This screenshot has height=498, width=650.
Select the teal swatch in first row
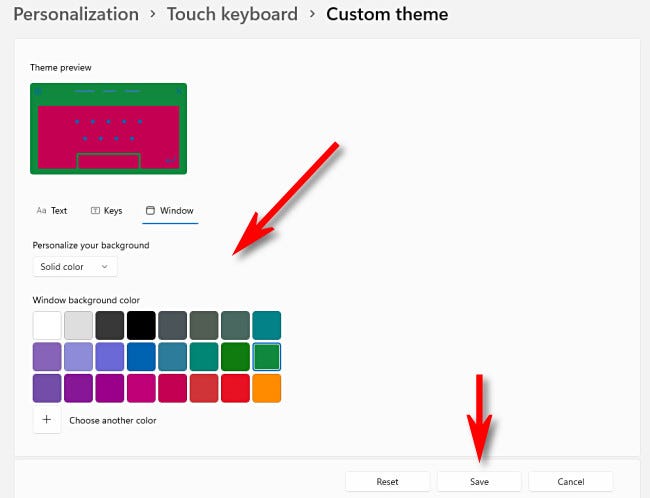pos(266,326)
